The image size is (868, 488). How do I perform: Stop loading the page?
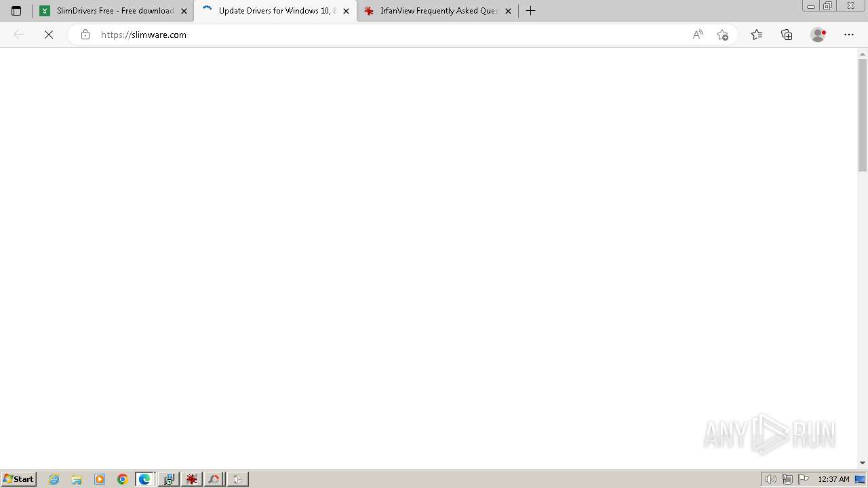tap(49, 35)
